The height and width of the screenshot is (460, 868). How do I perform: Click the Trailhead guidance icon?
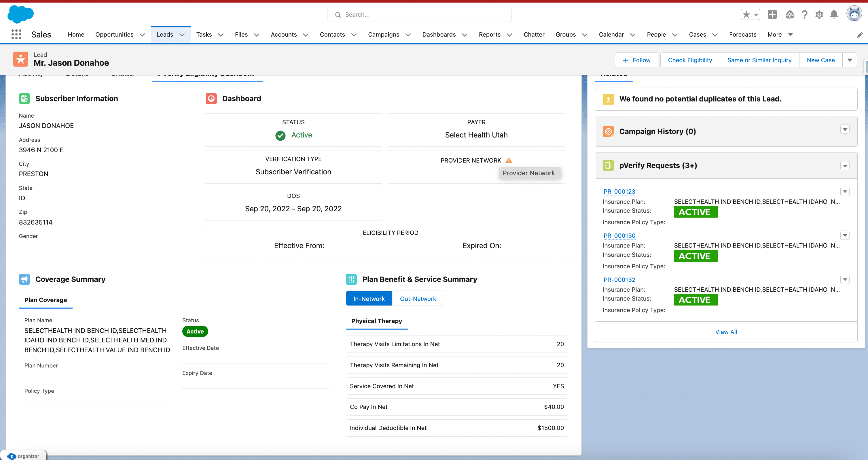(x=789, y=14)
